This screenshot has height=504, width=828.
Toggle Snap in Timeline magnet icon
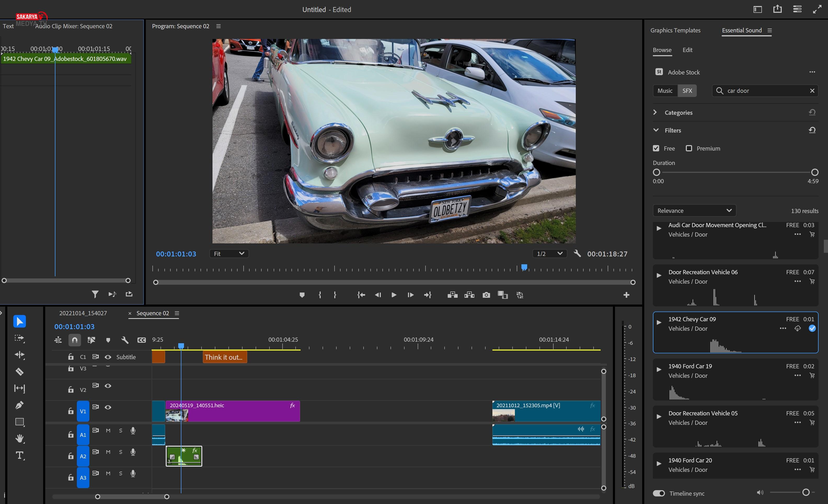pyautogui.click(x=74, y=340)
